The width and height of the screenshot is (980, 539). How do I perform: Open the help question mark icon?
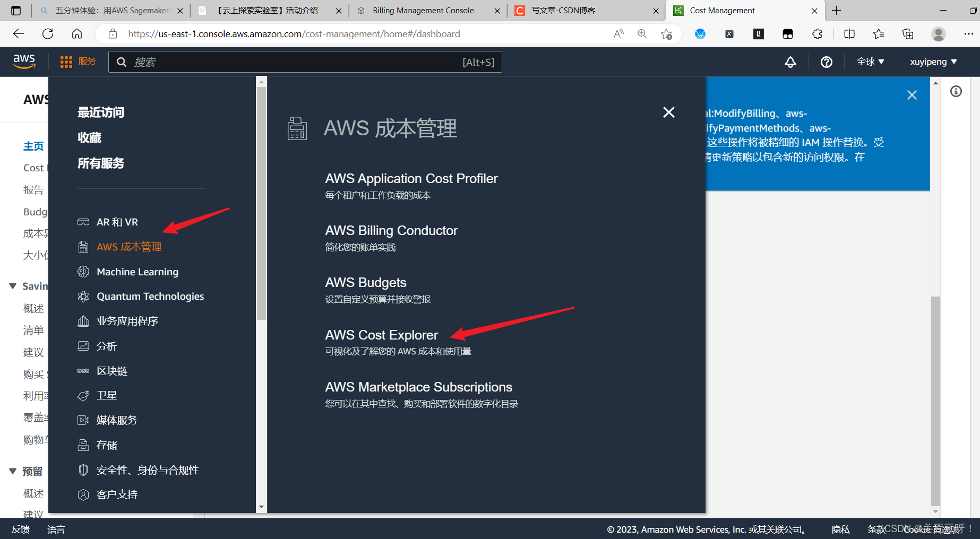tap(827, 62)
